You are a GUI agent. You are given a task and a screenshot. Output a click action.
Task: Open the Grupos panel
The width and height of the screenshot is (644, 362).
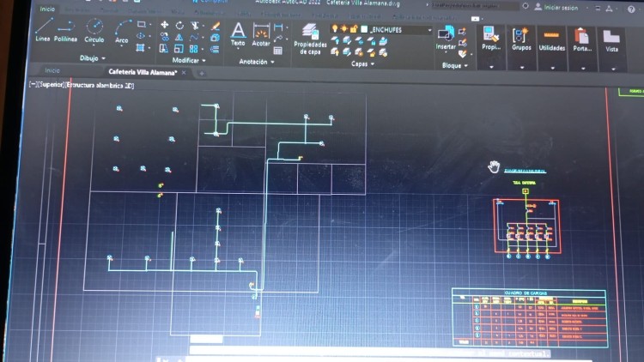click(x=521, y=39)
